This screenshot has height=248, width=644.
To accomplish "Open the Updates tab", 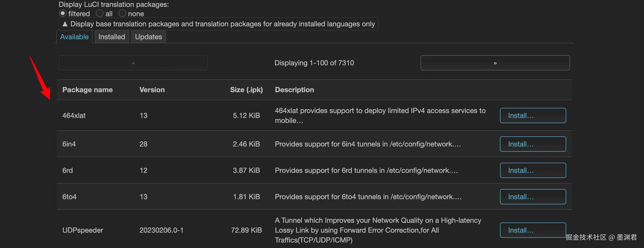I will click(148, 37).
